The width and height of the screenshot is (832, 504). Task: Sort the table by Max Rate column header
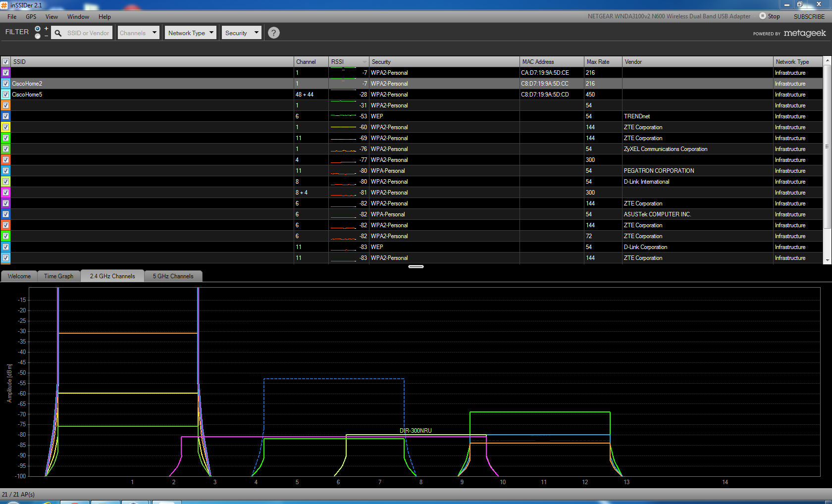pyautogui.click(x=603, y=62)
